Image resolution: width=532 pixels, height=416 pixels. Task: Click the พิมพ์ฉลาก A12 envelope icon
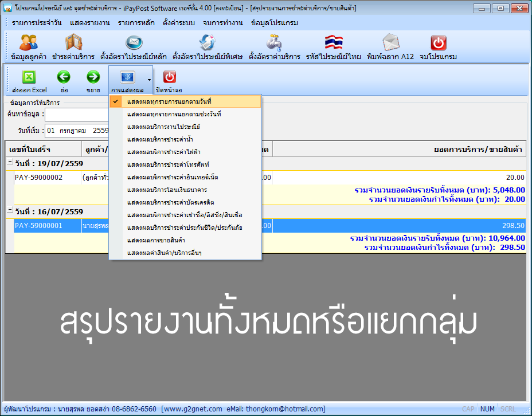[390, 42]
